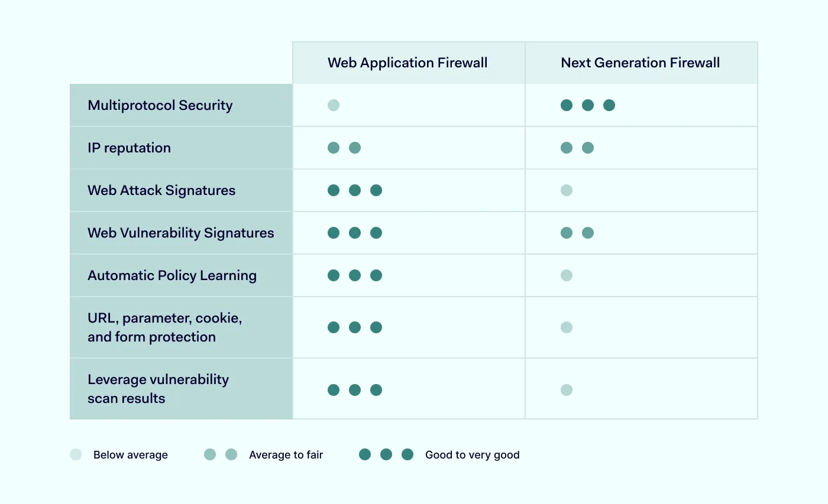Click the "Web Vulnerability Signatures" row label
Image resolution: width=828 pixels, height=504 pixels.
click(181, 233)
